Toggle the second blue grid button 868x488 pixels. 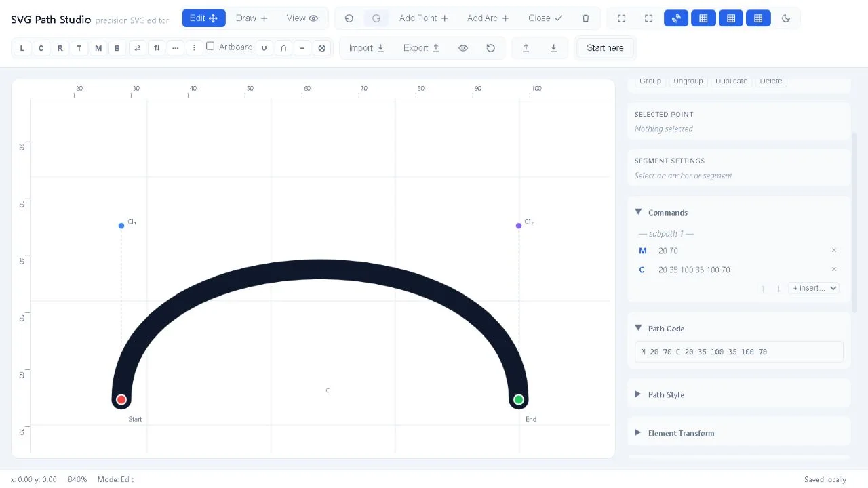pyautogui.click(x=731, y=18)
